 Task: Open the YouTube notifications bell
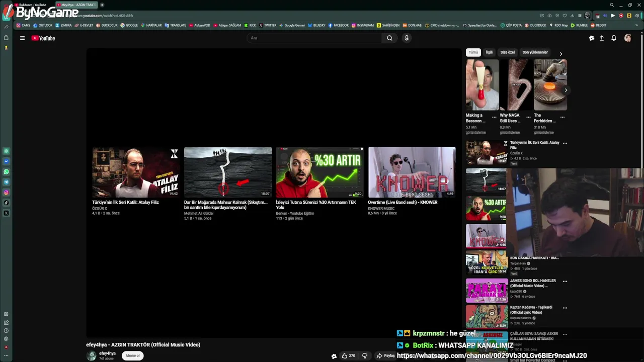[x=614, y=38]
